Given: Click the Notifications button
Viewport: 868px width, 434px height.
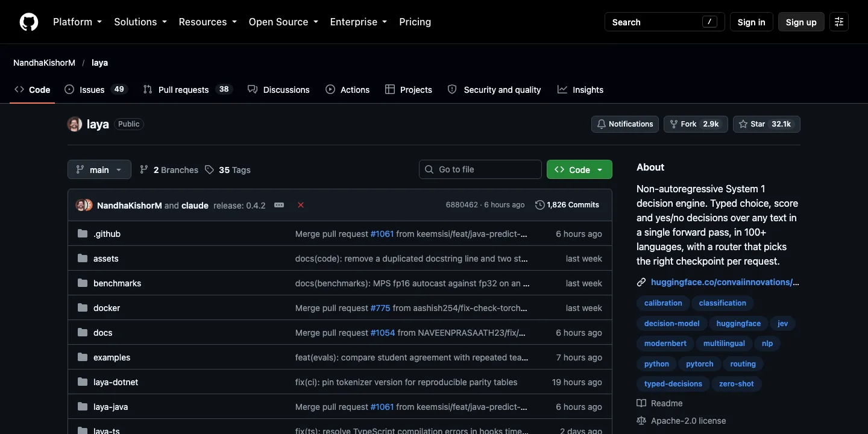Looking at the screenshot, I should pyautogui.click(x=625, y=124).
